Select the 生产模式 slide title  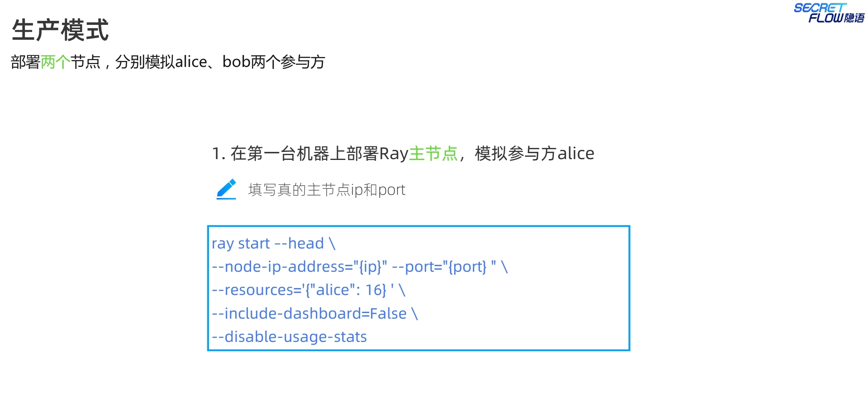[60, 30]
